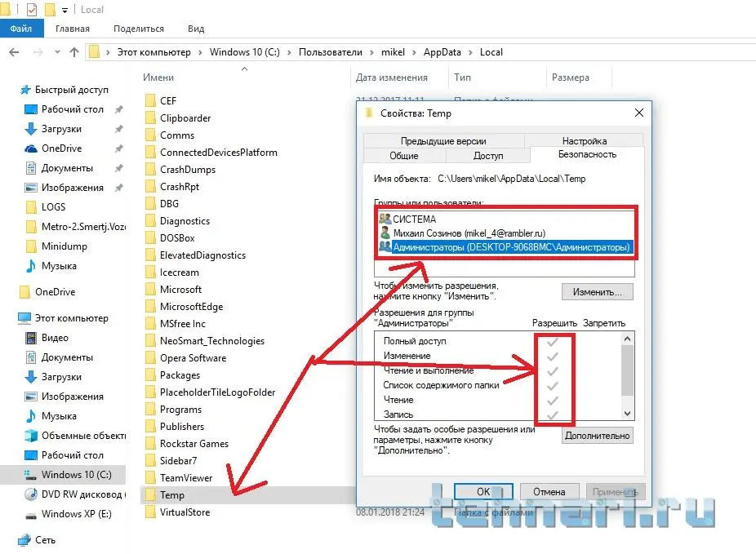Click Отмена in properties dialog

549,491
